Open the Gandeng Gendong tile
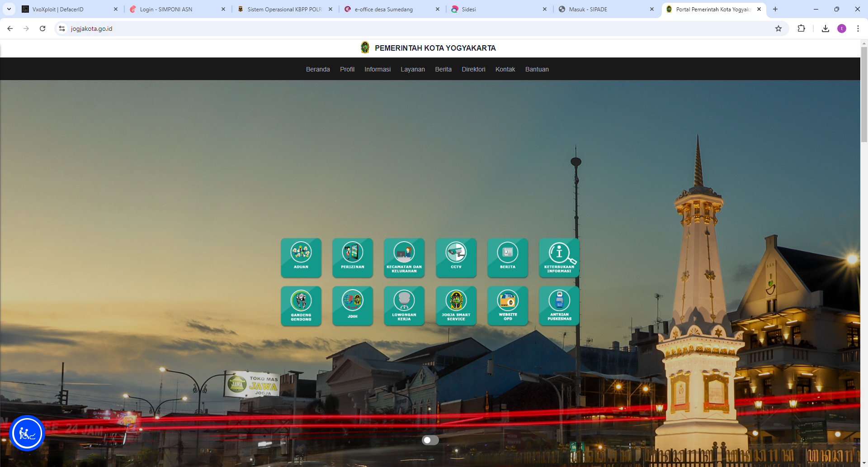This screenshot has width=868, height=467. point(301,306)
